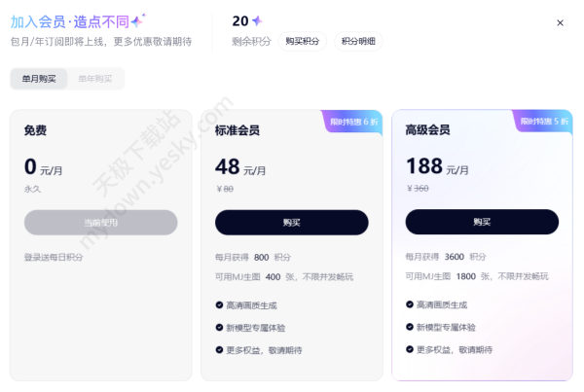This screenshot has height=392, width=584.
Task: Click the 更多权益 checkmark in 标准会员 card
Action: 219,350
